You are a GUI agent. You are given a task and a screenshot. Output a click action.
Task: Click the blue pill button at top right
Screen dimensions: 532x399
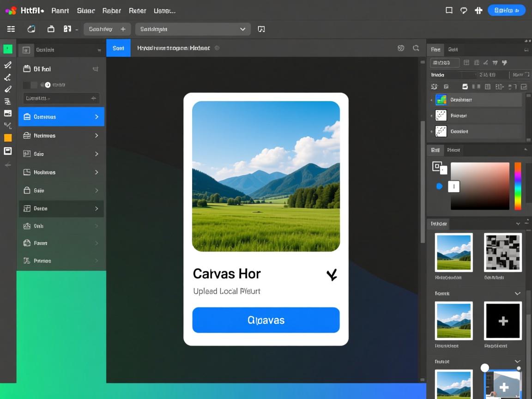[506, 10]
